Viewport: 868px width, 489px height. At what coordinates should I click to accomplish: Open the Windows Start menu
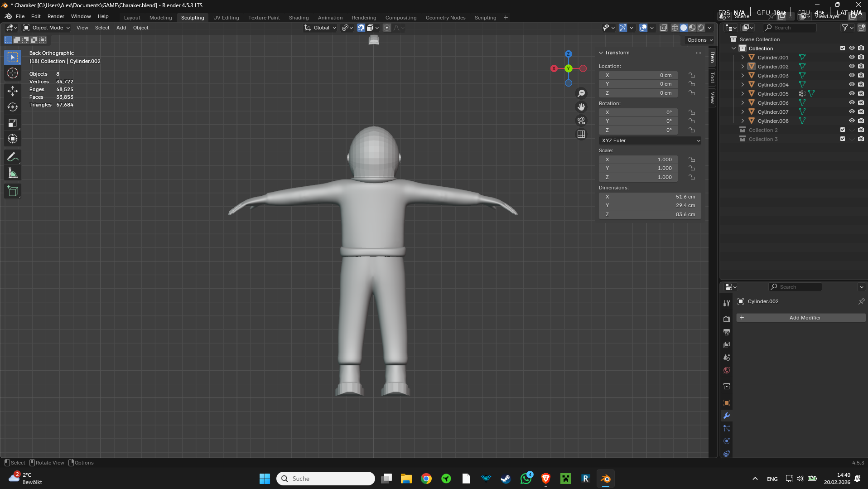(265, 479)
